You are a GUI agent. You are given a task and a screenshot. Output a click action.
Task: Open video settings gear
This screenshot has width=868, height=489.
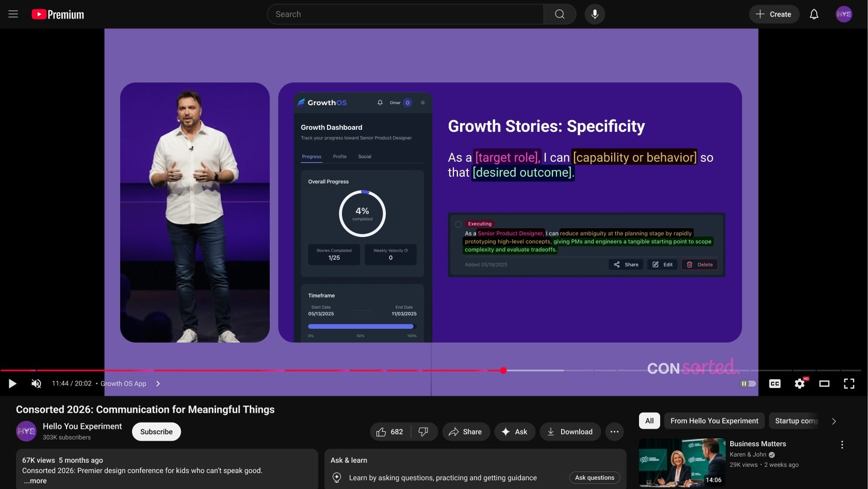[x=800, y=383]
